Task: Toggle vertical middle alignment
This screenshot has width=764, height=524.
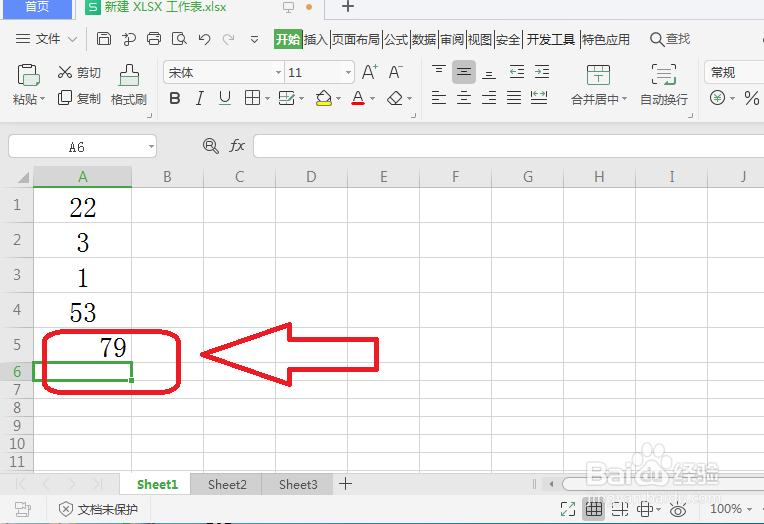Action: click(x=464, y=72)
